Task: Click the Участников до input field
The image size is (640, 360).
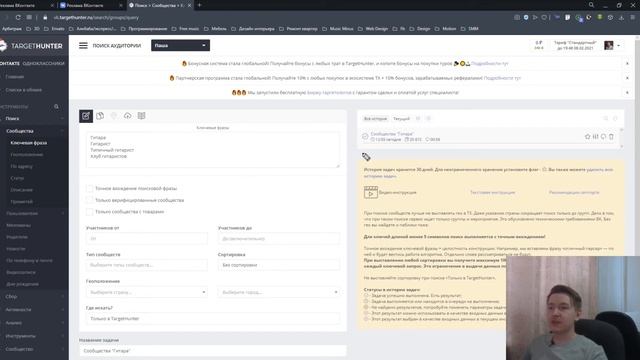Action: click(279, 238)
